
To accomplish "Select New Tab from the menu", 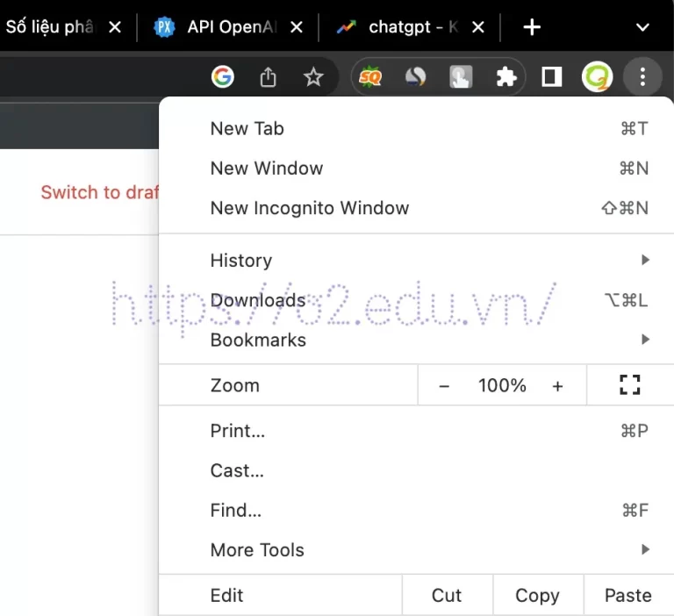I will click(x=416, y=128).
